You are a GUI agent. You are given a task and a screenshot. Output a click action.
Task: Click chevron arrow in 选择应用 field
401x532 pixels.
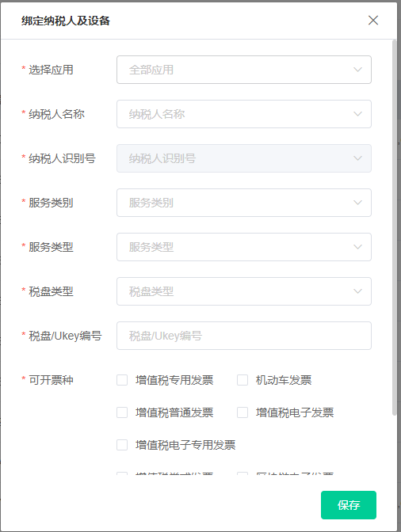357,70
